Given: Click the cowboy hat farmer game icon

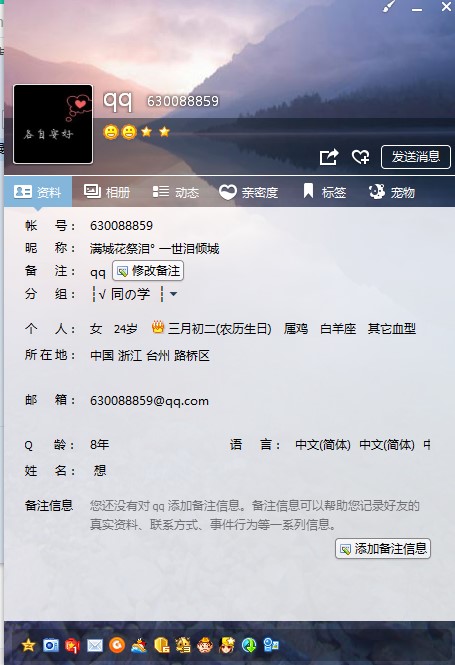Looking at the screenshot, I should pos(205,645).
